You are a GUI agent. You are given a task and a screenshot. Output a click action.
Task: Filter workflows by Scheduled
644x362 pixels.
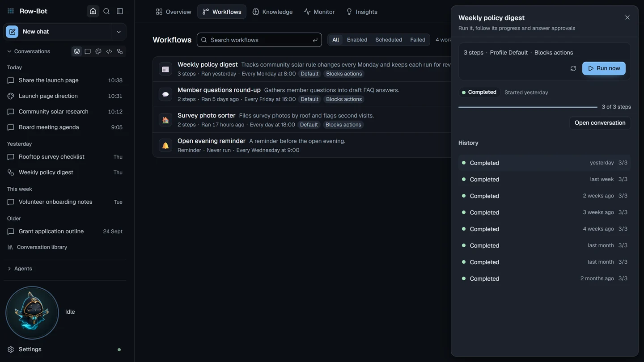[389, 40]
